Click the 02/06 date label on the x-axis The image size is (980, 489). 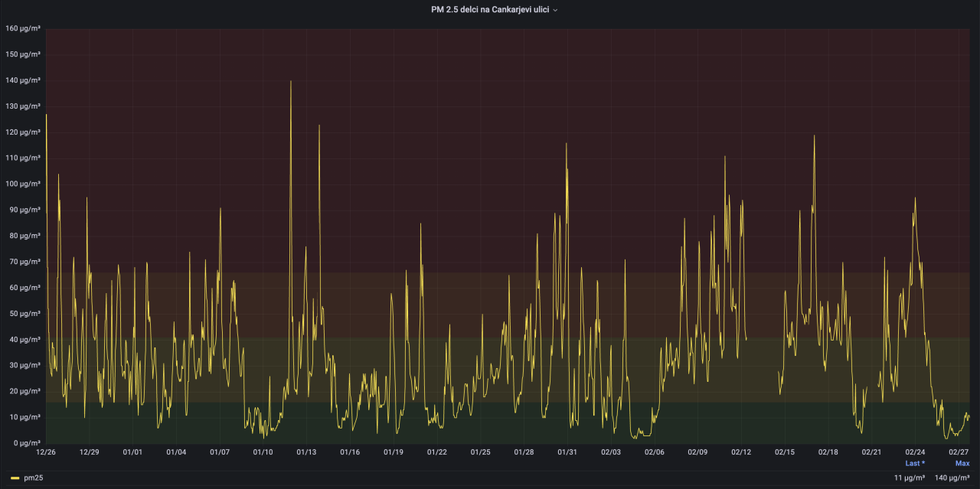[654, 452]
